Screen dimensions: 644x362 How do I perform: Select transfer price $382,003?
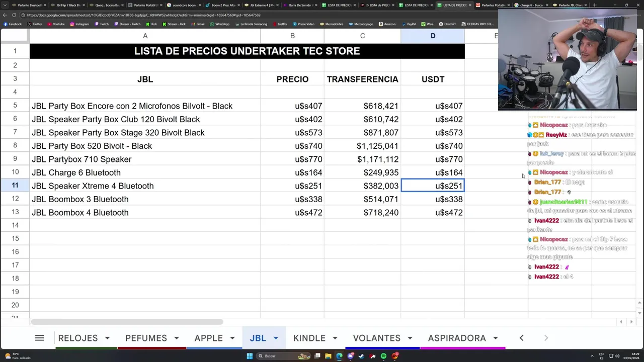coord(362,186)
